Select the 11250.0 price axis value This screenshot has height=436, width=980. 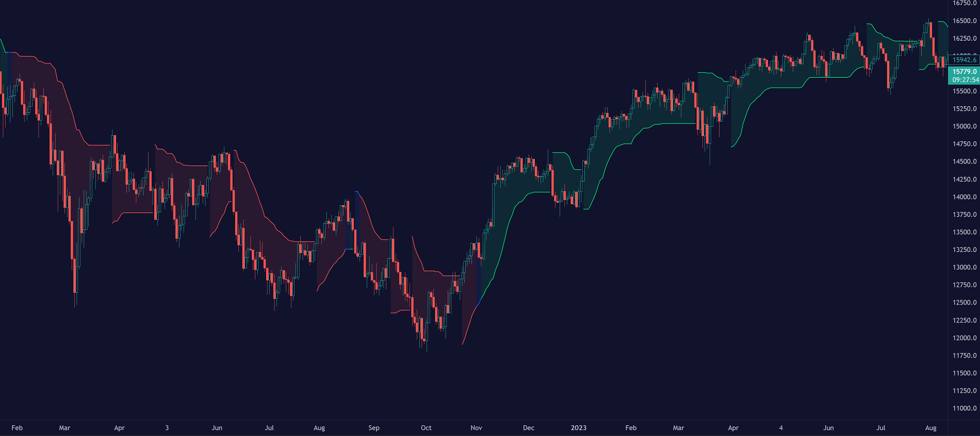coord(965,391)
